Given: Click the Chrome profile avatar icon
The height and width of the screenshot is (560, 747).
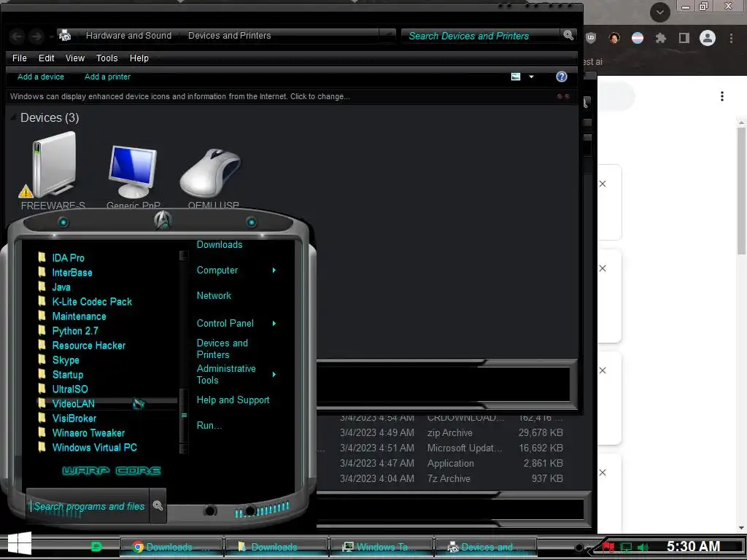Looking at the screenshot, I should point(708,38).
